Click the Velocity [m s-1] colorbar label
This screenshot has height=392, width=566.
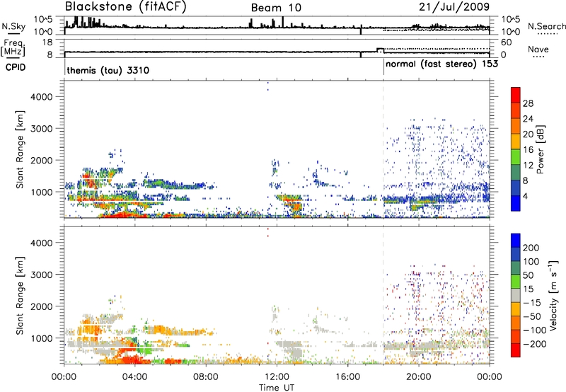pos(553,295)
